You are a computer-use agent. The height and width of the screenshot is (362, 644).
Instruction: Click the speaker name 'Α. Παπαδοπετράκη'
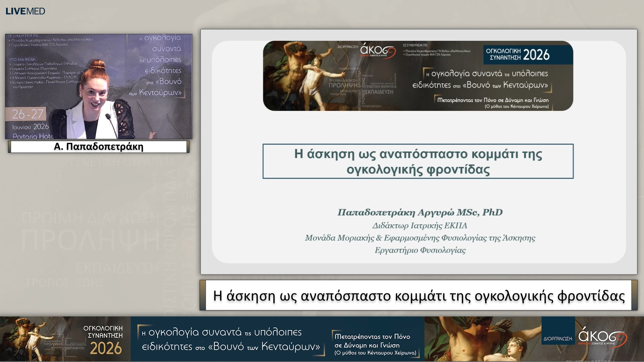pyautogui.click(x=99, y=147)
